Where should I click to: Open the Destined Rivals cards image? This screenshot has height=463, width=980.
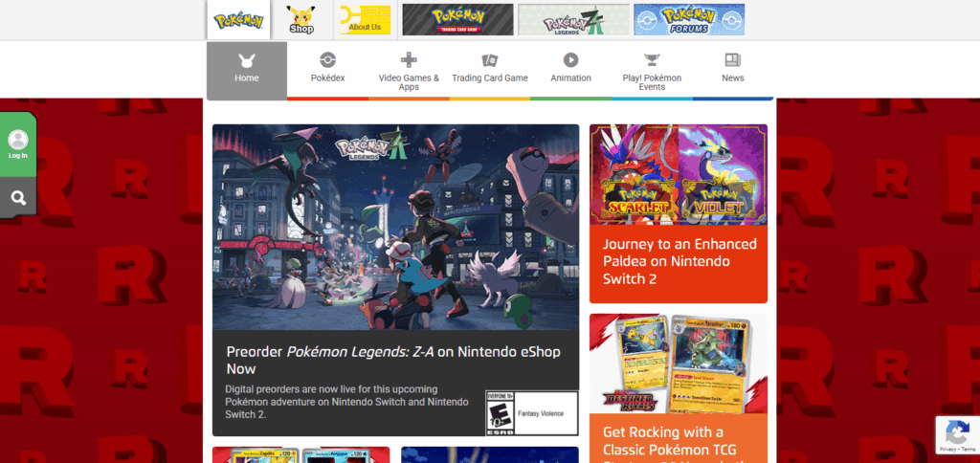coord(679,364)
